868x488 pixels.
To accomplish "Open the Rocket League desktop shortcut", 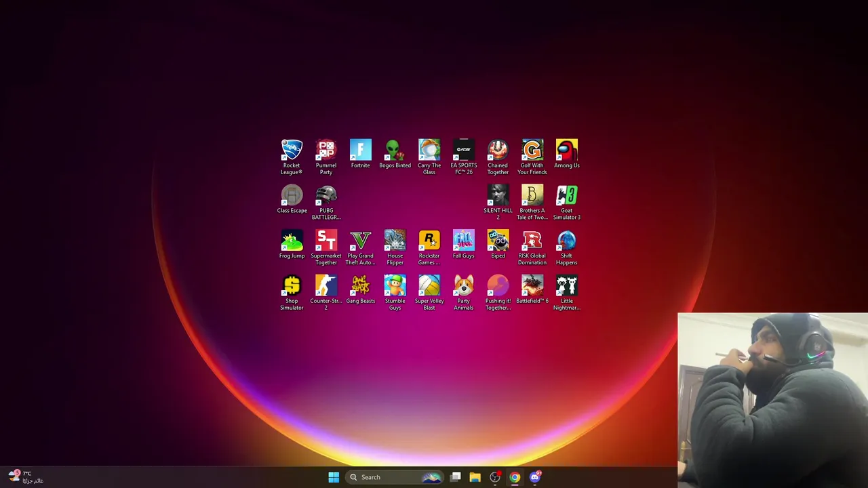I will pyautogui.click(x=292, y=150).
